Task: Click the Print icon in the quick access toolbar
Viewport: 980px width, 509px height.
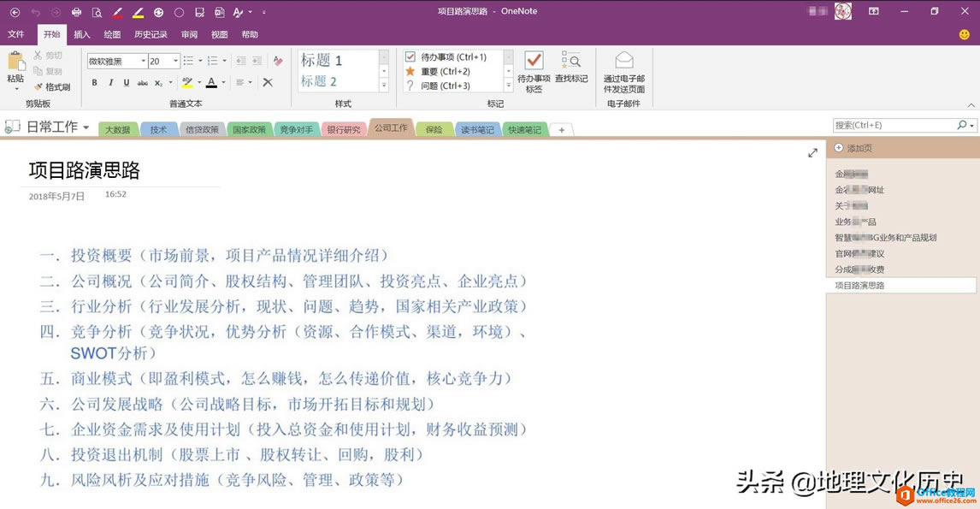Action: pos(76,11)
